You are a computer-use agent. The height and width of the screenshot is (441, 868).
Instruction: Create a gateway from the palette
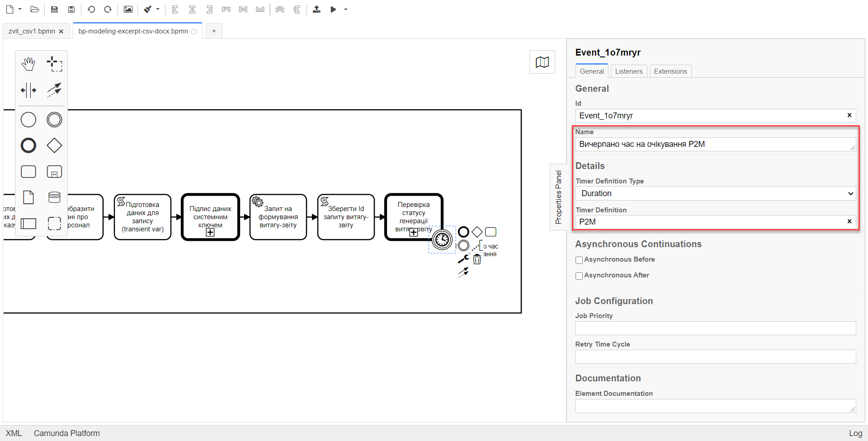tap(54, 145)
